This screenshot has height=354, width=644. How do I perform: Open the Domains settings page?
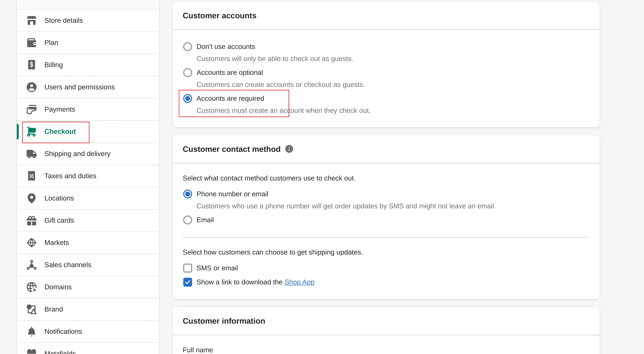click(x=58, y=287)
